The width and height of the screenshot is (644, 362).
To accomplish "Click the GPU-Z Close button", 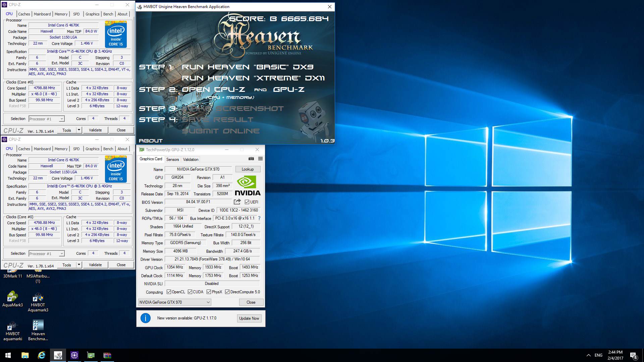I will click(x=251, y=302).
